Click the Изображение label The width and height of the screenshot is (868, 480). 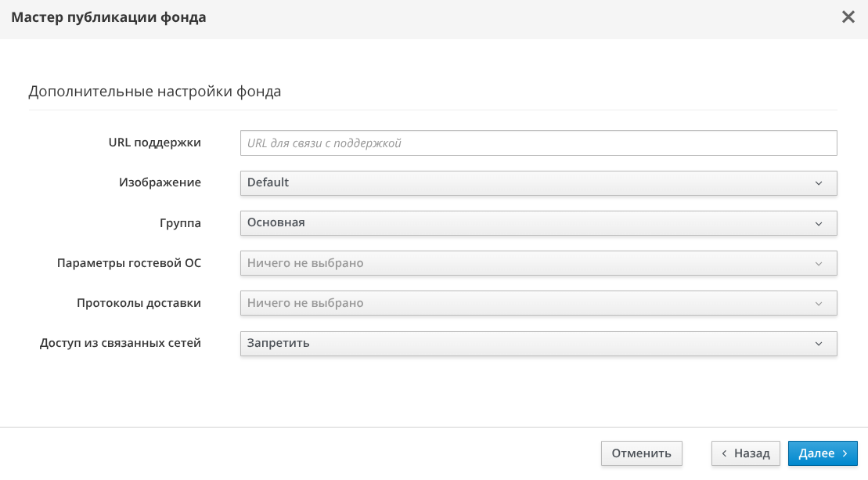[160, 182]
